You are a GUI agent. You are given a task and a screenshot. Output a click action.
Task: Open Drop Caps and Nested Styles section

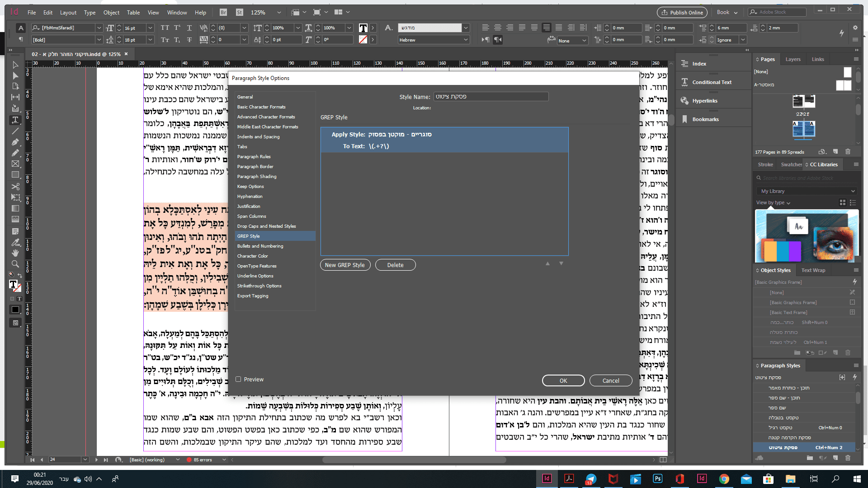coord(266,226)
